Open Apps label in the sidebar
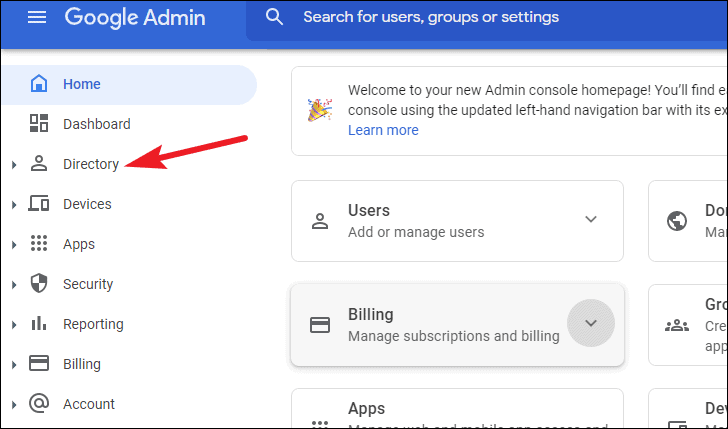 [79, 244]
